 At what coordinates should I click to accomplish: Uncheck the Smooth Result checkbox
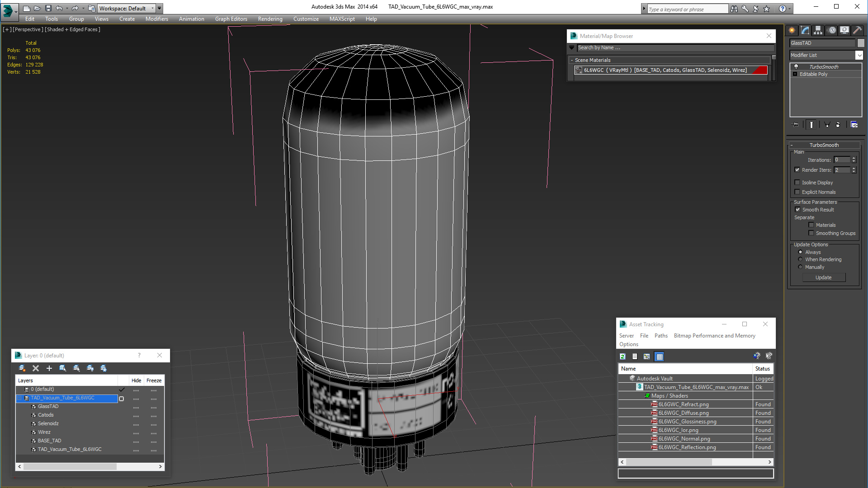click(x=797, y=210)
